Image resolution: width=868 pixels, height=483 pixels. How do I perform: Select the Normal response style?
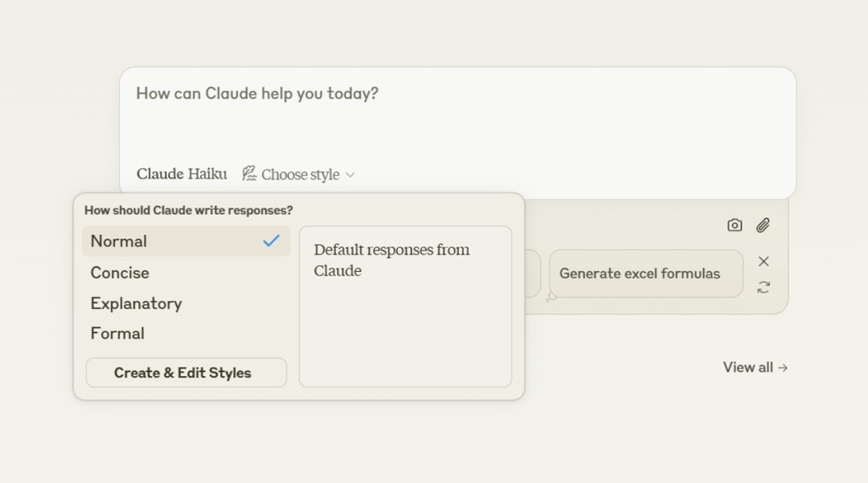tap(119, 241)
